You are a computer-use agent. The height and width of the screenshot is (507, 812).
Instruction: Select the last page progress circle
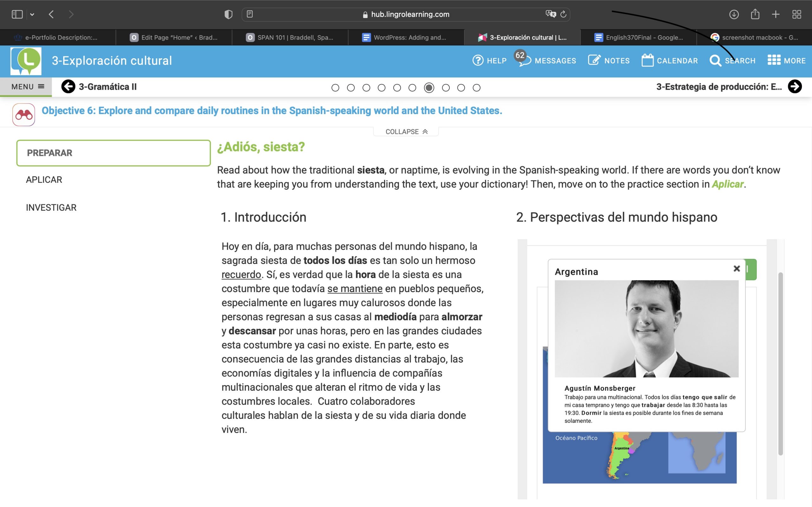476,88
